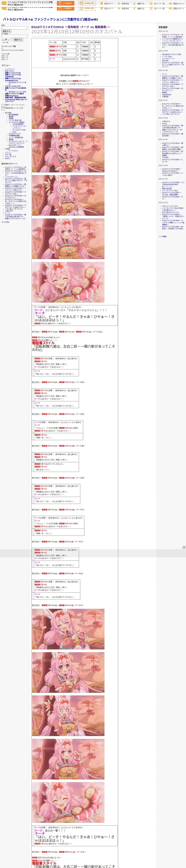Open the wiki title バトルロイヤルR+α heading link
Viewport: 186px width, 868px height.
pyautogui.click(x=50, y=20)
